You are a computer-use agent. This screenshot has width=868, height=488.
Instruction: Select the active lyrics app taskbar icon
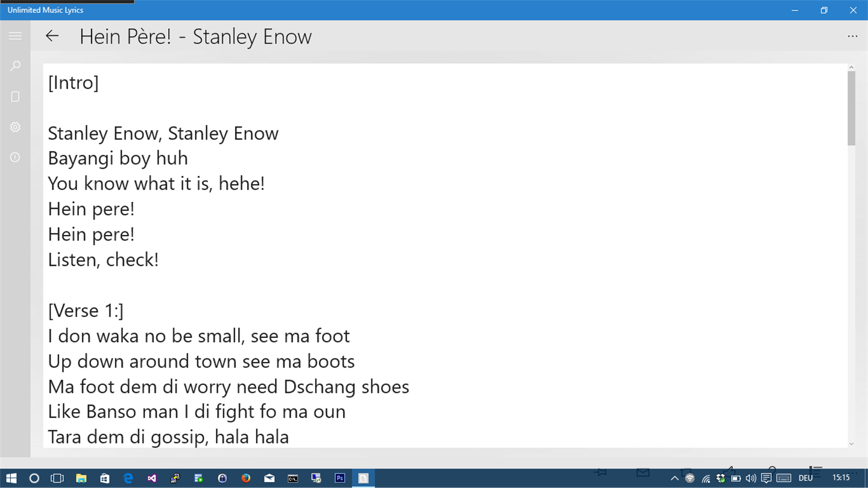[x=363, y=478]
